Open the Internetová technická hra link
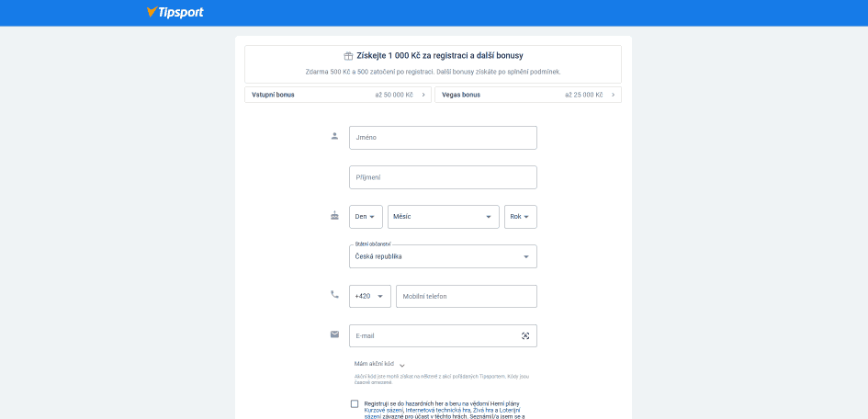Screen dimensions: 868x419 pos(438,410)
